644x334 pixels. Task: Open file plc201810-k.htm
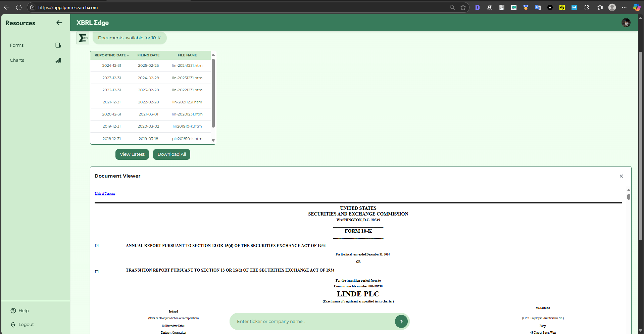pyautogui.click(x=187, y=139)
